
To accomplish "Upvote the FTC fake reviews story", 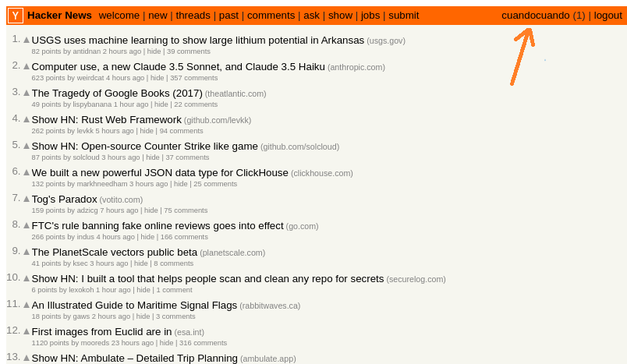I will [27, 225].
